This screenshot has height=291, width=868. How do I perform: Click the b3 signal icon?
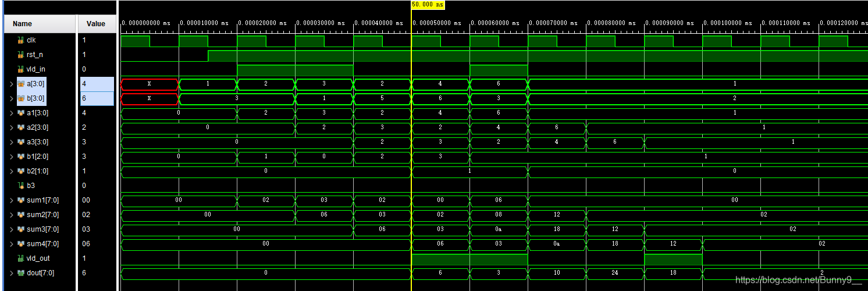coord(20,186)
